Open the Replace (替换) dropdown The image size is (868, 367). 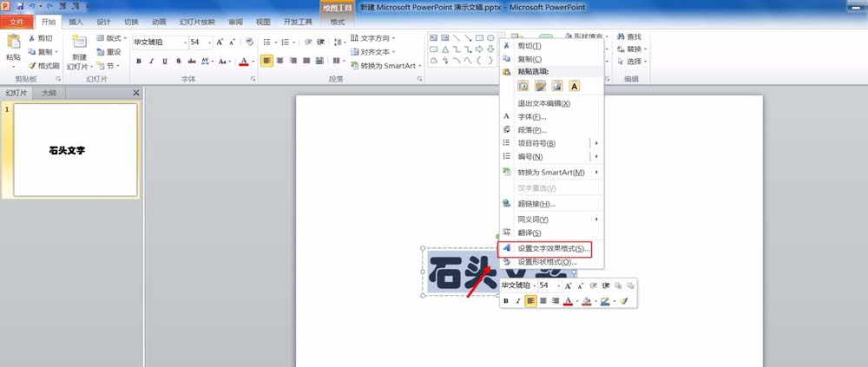click(x=632, y=49)
